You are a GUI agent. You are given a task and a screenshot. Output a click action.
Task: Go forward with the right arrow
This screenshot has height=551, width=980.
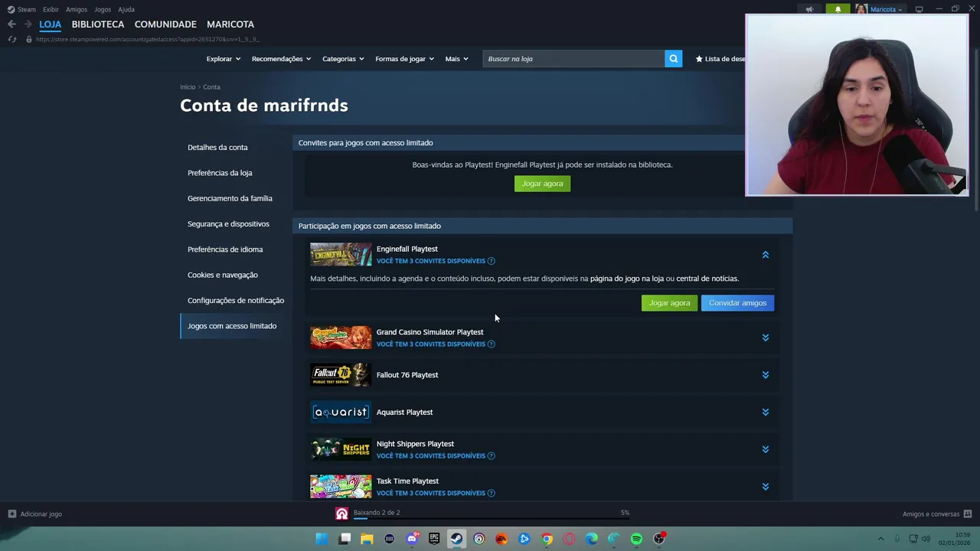point(28,24)
